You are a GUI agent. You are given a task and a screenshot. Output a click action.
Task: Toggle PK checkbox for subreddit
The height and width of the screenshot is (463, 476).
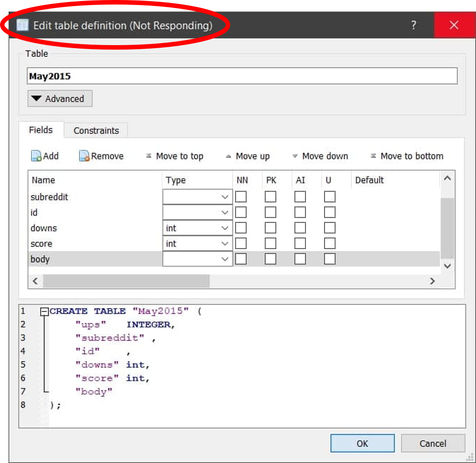click(270, 197)
